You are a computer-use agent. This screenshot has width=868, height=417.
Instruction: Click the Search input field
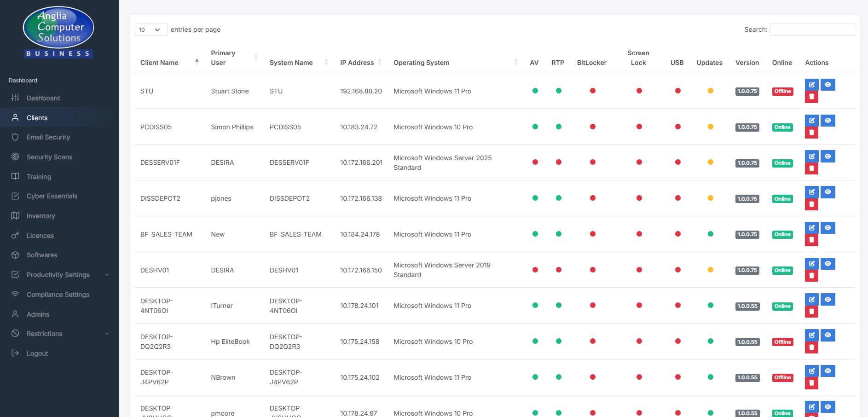click(x=812, y=29)
